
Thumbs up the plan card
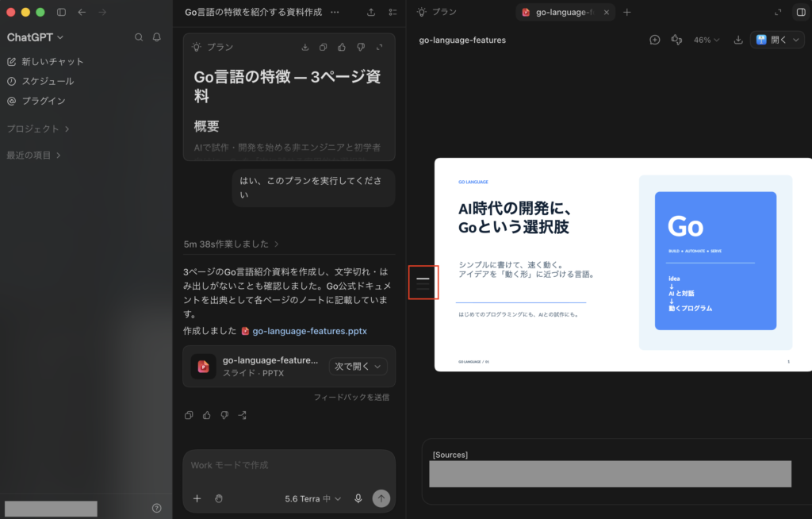[x=342, y=47]
